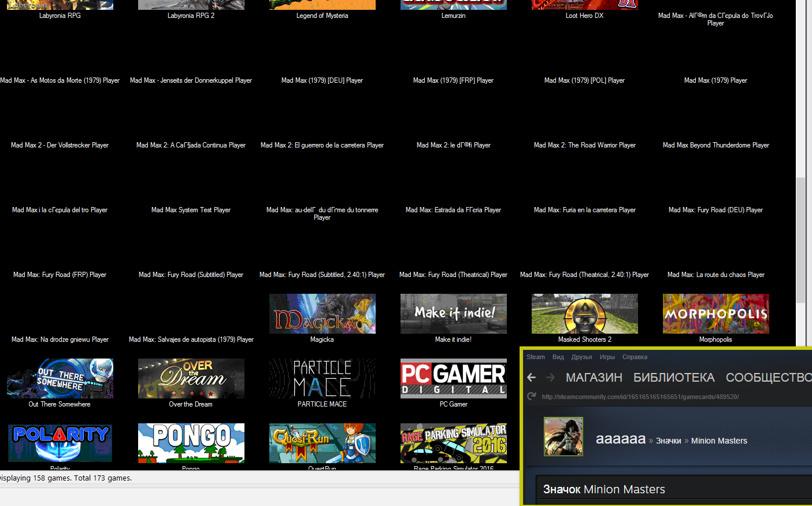
Task: Select 'Mad Max: Fury Road (Theatrical, 2.40:1) Player'
Action: 584,275
